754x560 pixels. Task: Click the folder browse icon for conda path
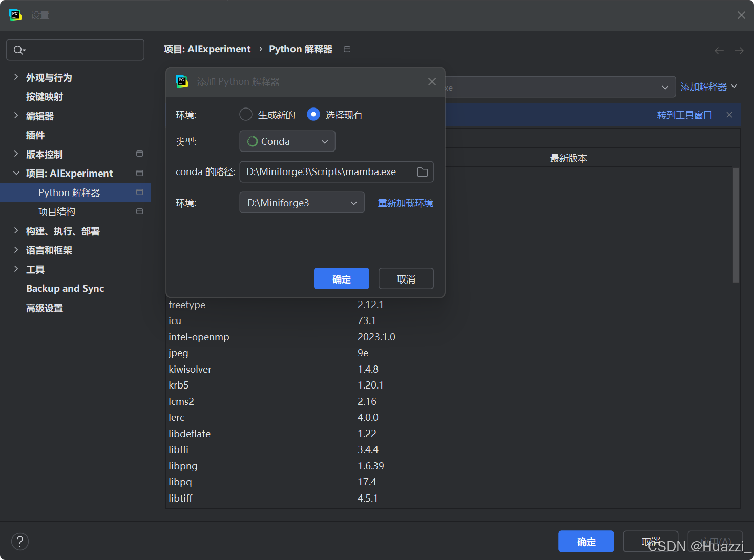tap(422, 172)
